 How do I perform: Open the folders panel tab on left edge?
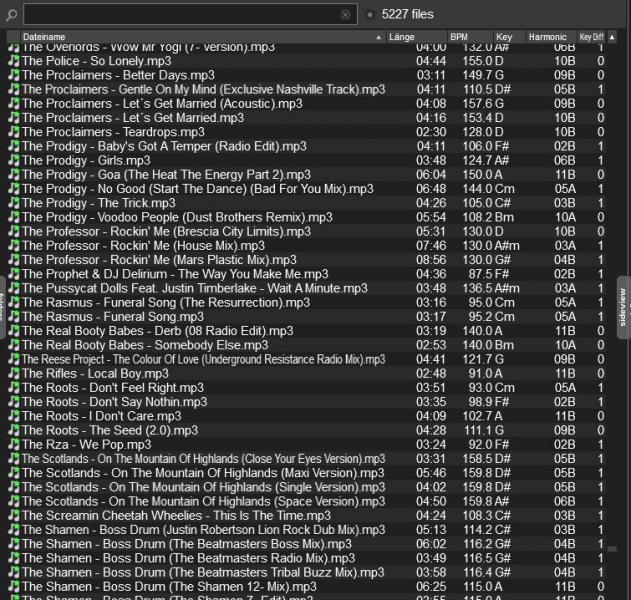coord(2,307)
